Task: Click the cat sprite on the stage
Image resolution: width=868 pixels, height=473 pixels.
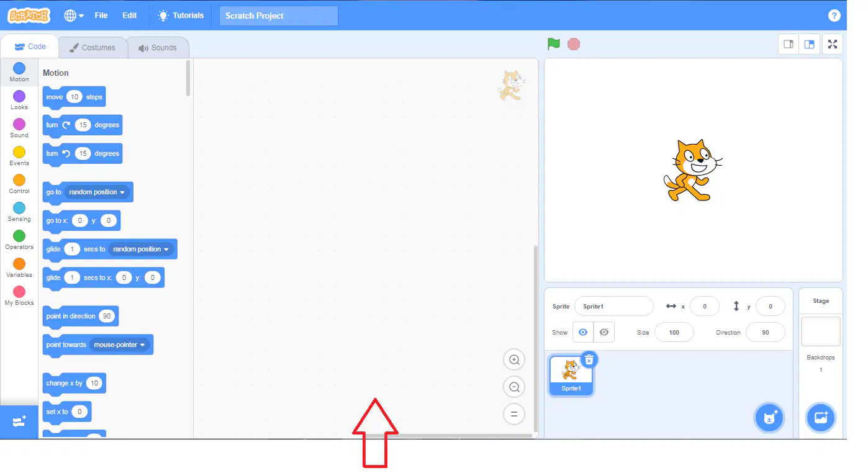Action: 692,170
